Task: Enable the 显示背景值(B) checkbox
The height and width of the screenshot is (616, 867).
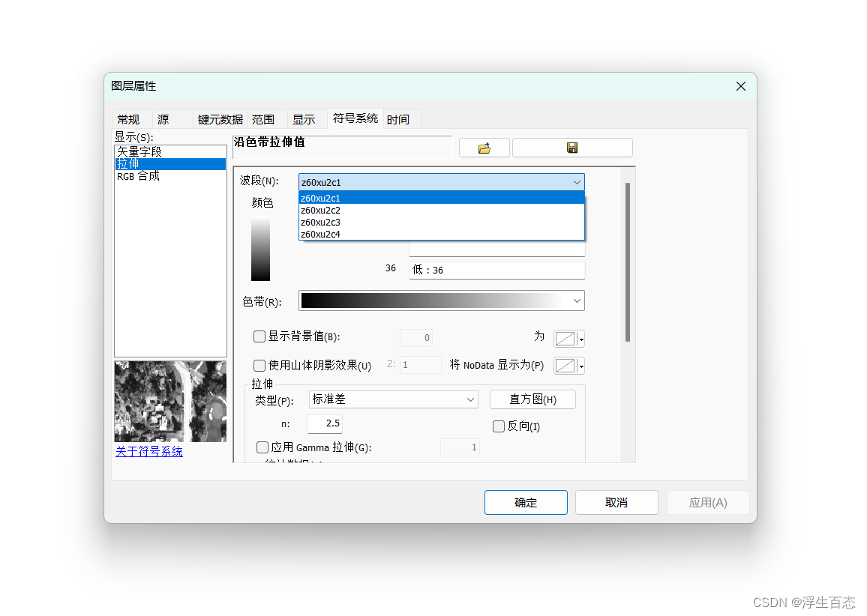Action: coord(259,336)
